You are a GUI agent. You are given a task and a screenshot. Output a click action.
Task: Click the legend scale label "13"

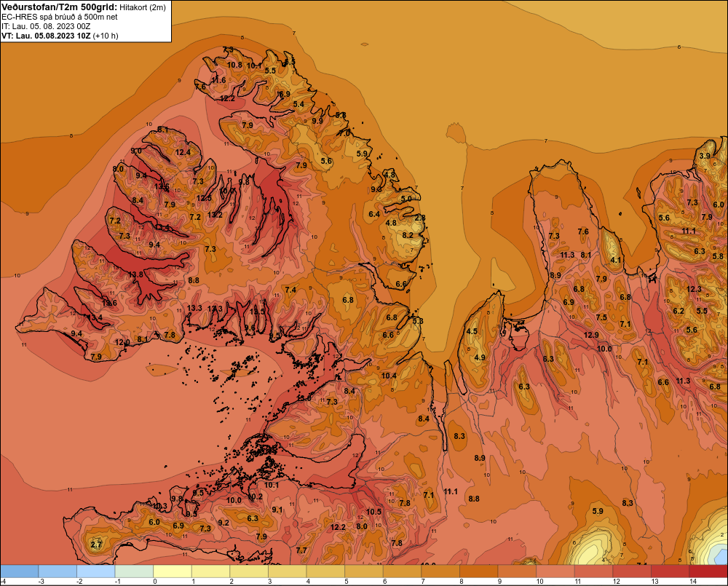pyautogui.click(x=654, y=582)
